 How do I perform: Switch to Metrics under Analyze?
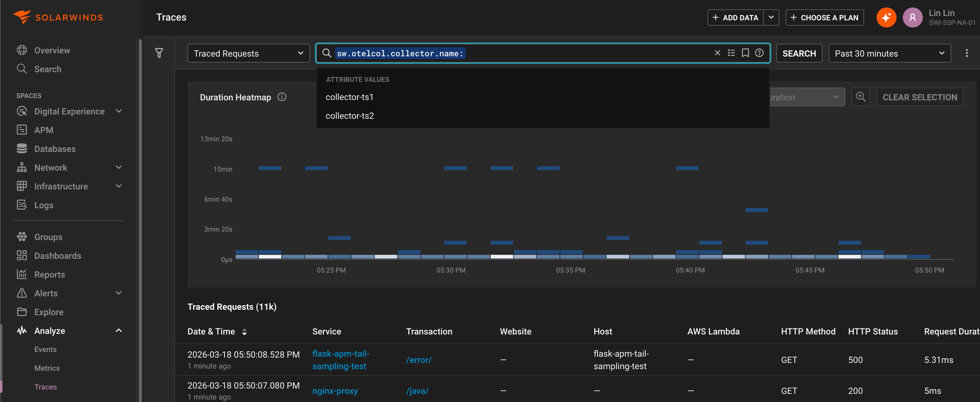47,368
